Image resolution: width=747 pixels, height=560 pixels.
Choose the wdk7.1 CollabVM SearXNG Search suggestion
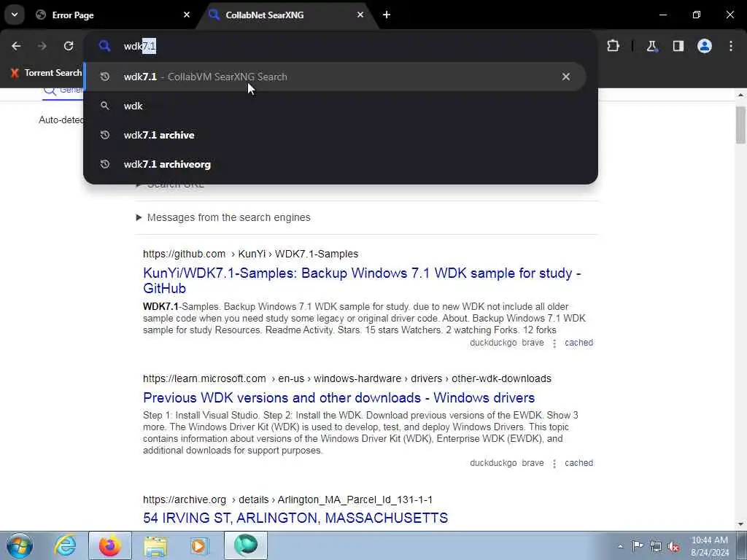coord(334,77)
